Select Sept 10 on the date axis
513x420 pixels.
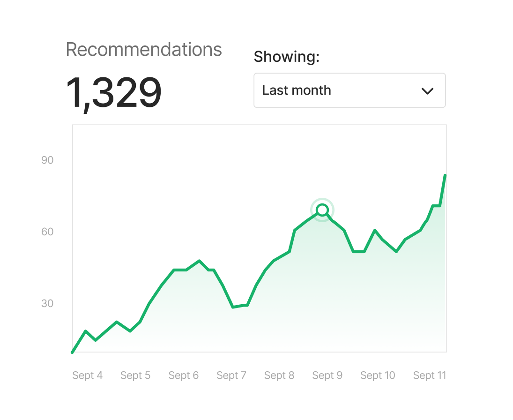tap(378, 375)
